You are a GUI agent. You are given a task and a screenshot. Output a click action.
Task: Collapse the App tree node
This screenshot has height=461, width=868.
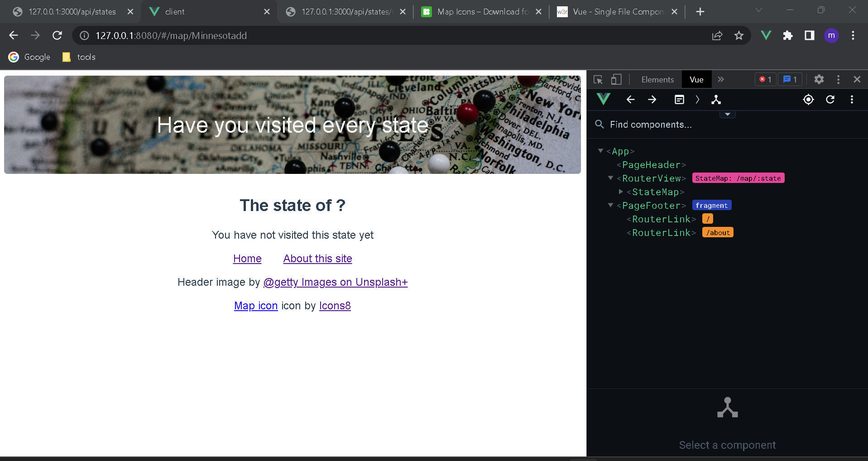[x=600, y=151]
